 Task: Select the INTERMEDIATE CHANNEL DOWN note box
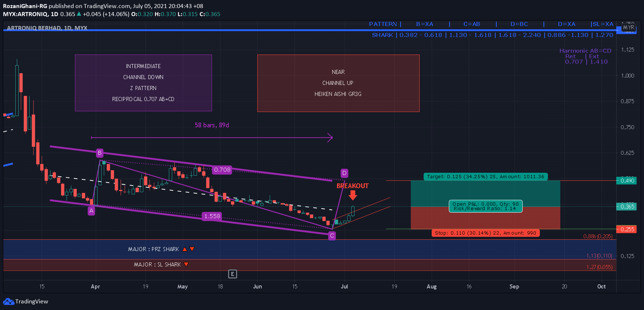(143, 83)
